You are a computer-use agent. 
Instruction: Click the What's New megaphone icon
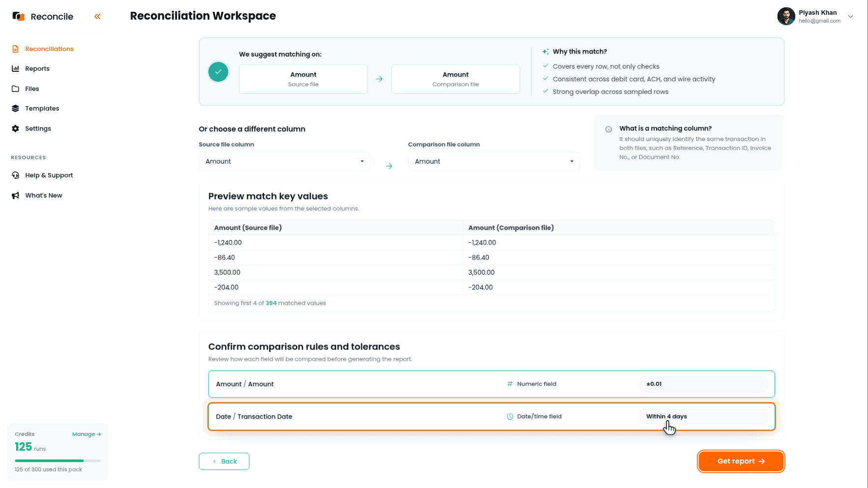[15, 196]
